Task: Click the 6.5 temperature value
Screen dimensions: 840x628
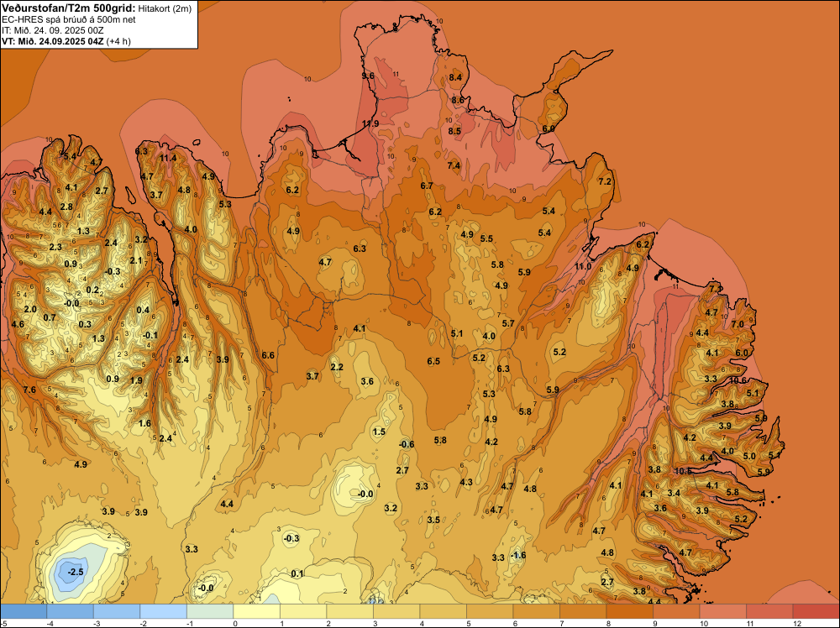Action: (x=433, y=361)
